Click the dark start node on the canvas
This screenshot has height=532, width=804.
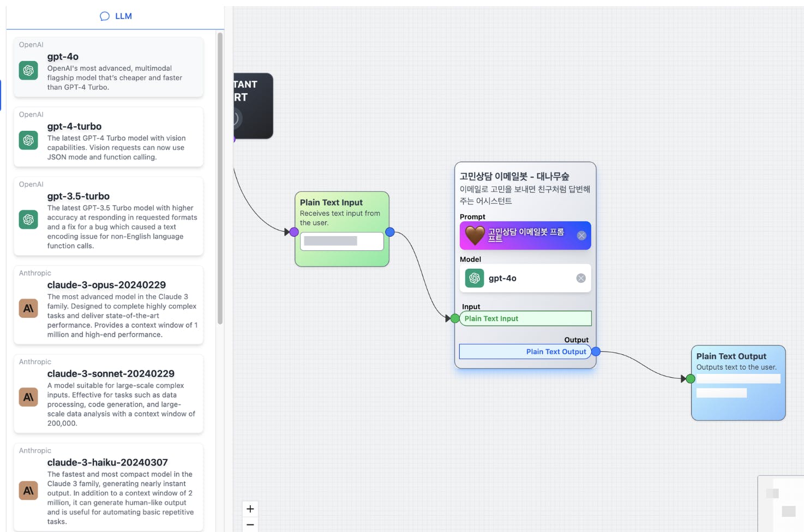tap(253, 106)
